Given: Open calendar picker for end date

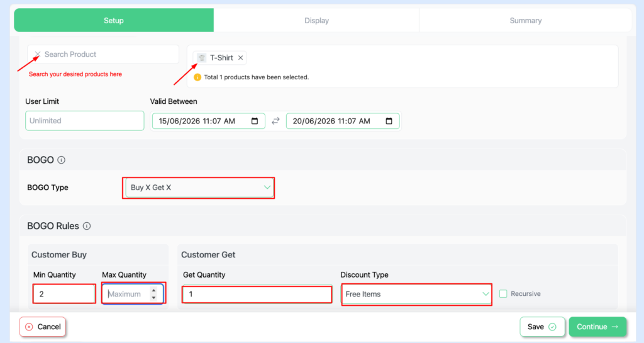Looking at the screenshot, I should coord(389,121).
